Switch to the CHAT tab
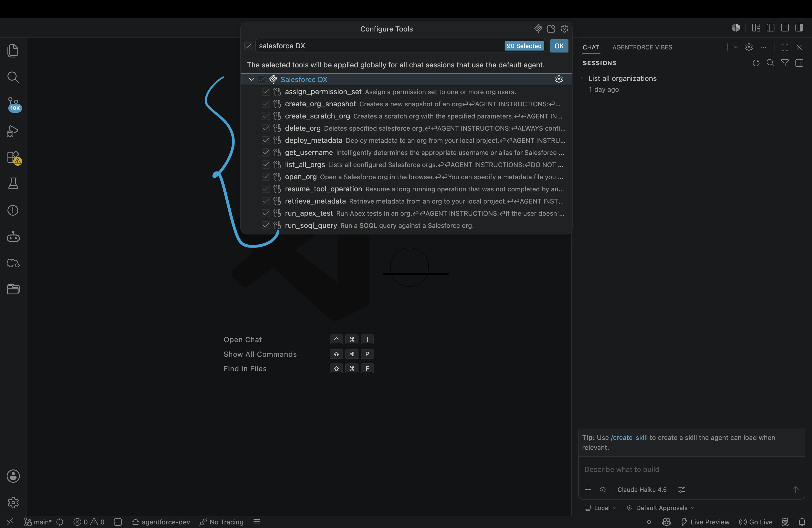This screenshot has width=812, height=528. click(590, 47)
